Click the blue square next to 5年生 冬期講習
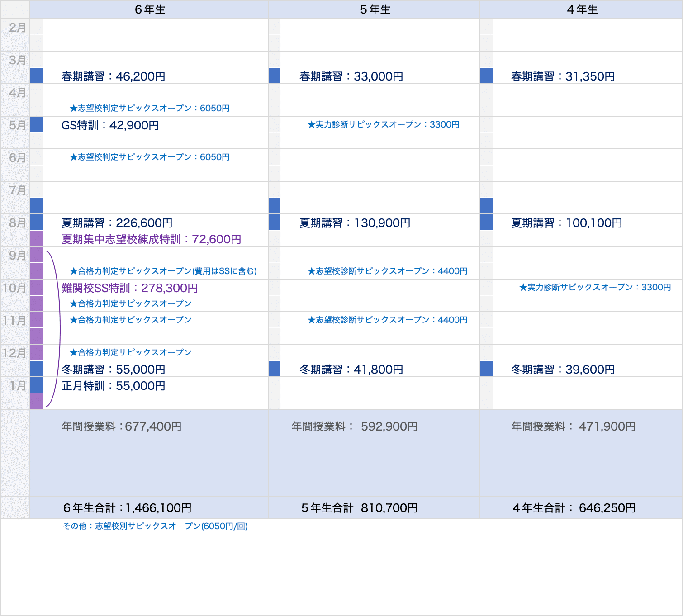The width and height of the screenshot is (683, 616). [274, 369]
